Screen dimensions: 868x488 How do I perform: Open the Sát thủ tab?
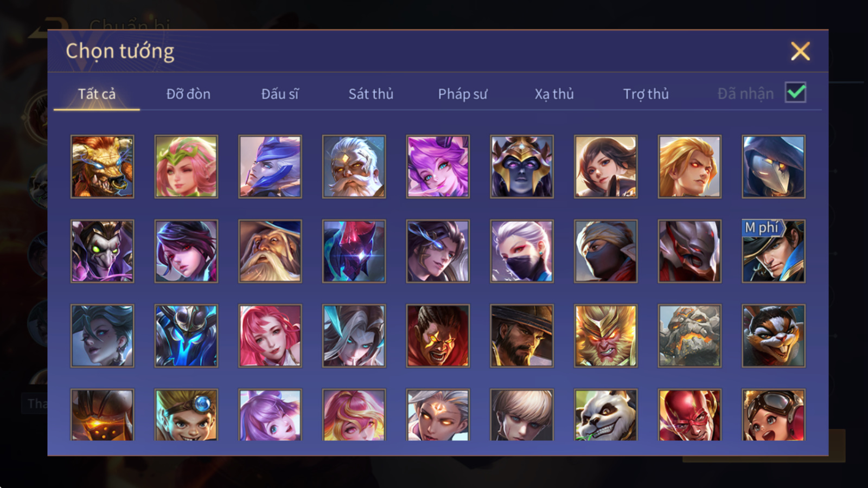(x=371, y=94)
